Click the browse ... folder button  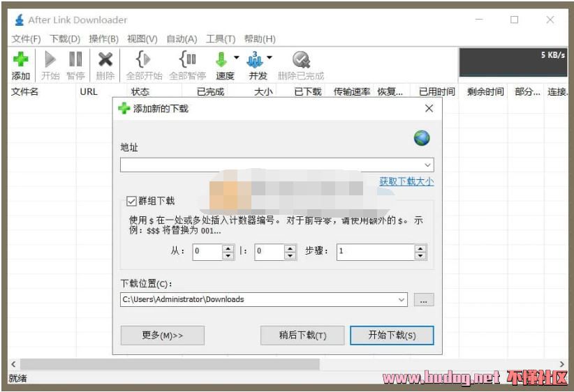click(x=424, y=300)
